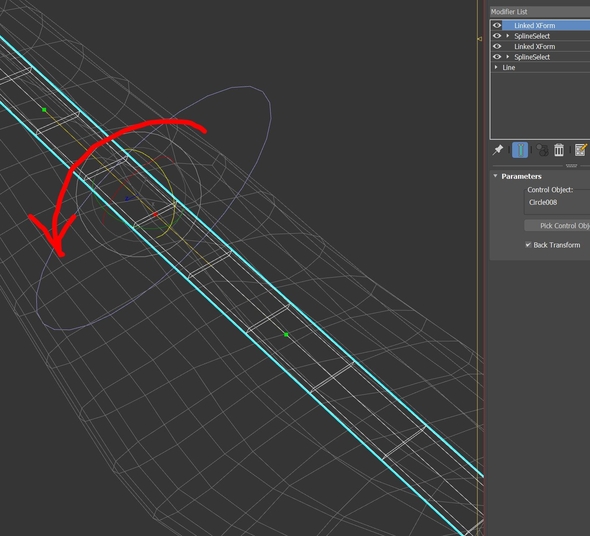Open Configure Modifier Sets icon
The image size is (590, 536).
tap(581, 150)
